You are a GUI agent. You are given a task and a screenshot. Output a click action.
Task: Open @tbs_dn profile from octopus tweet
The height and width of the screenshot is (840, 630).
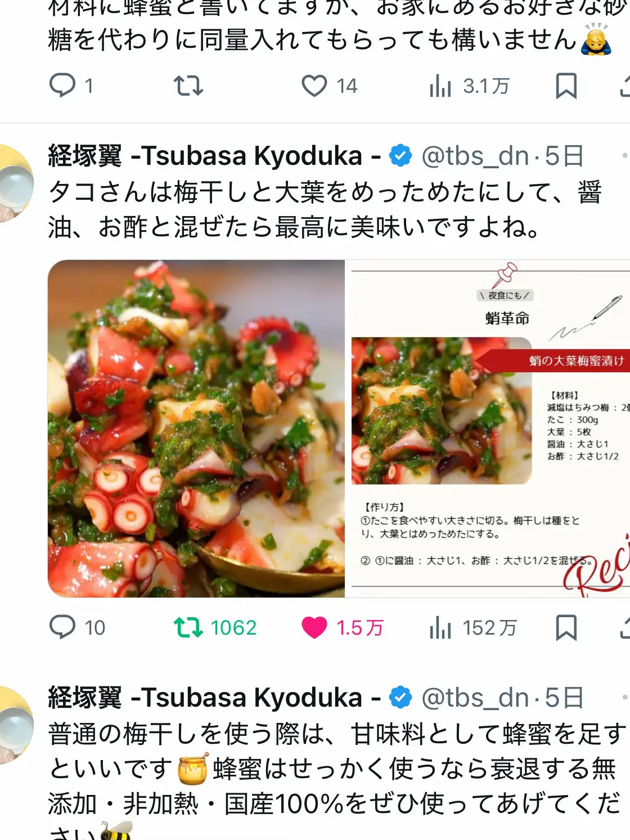point(475,156)
